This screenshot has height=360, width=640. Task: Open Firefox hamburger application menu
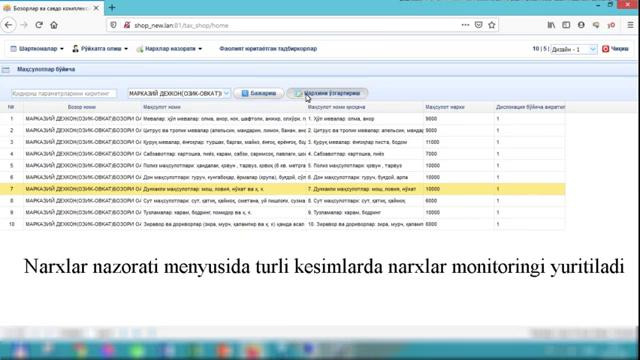tap(631, 25)
